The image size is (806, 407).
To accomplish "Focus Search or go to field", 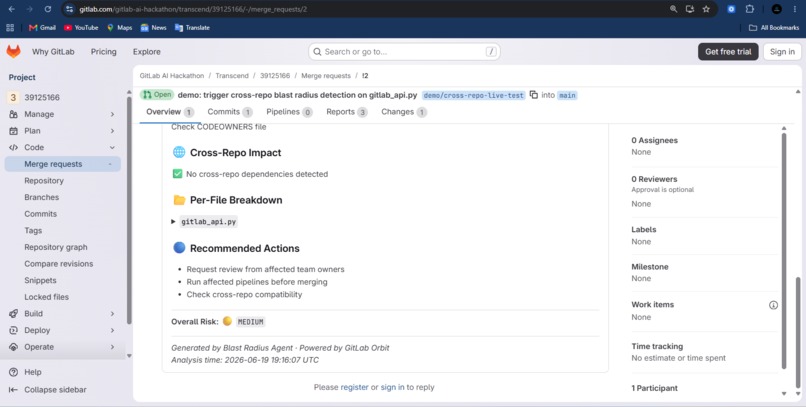I will coord(404,51).
